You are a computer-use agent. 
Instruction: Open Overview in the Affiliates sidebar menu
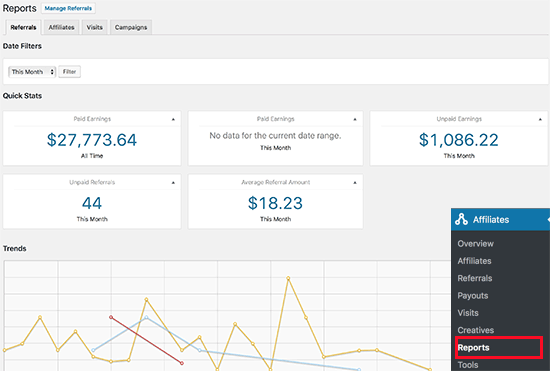[475, 243]
